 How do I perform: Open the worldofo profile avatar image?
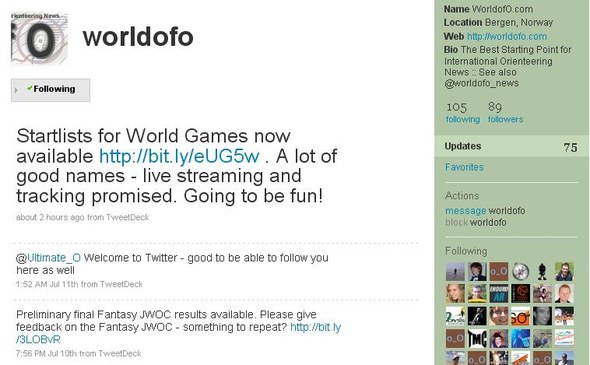coord(40,38)
